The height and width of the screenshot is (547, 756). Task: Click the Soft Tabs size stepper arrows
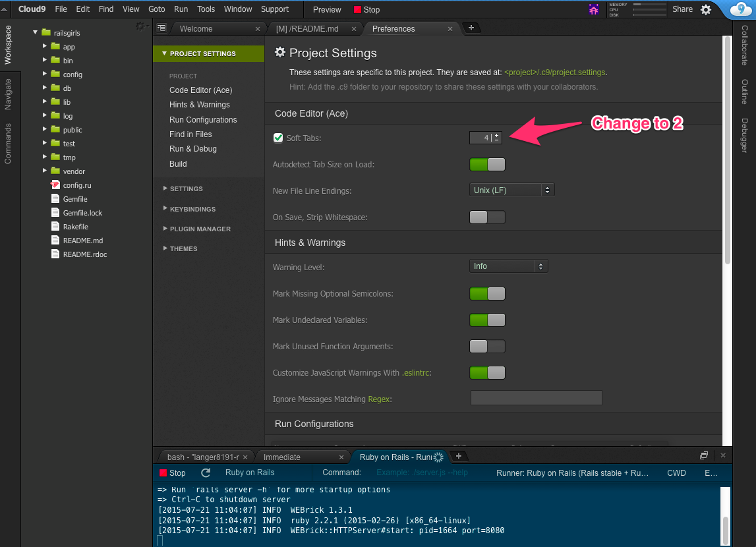[496, 137]
